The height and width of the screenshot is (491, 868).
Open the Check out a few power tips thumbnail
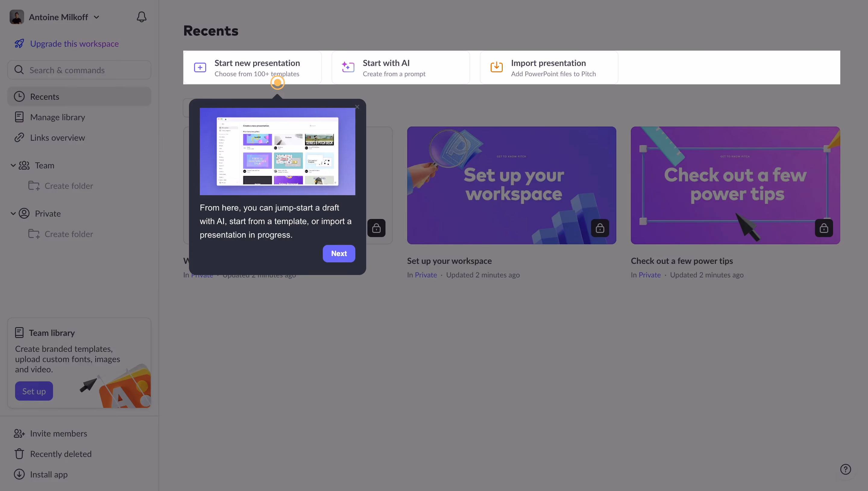[x=735, y=186]
